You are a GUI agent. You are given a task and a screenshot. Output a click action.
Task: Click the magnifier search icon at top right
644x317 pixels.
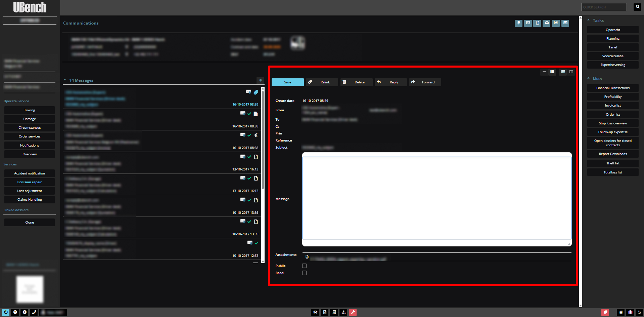click(x=637, y=7)
